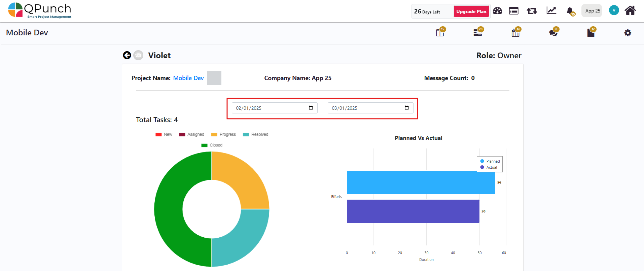Open the task list icon with 20 badge

(478, 32)
